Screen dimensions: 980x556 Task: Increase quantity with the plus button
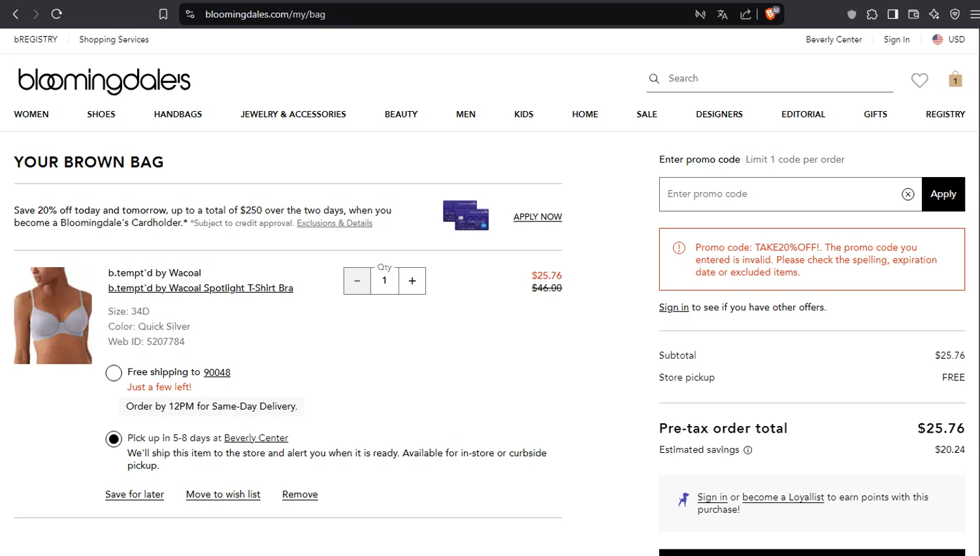pos(412,281)
